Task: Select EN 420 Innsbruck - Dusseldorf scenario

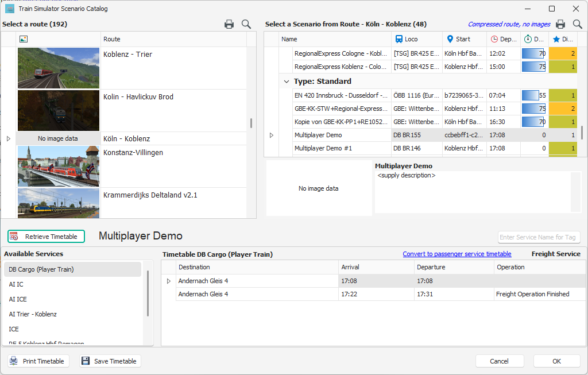Action: click(341, 95)
